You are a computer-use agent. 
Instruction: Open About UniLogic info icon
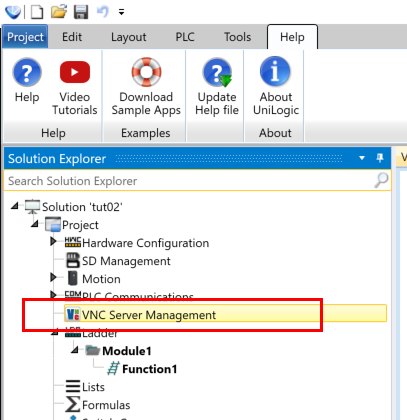point(275,71)
